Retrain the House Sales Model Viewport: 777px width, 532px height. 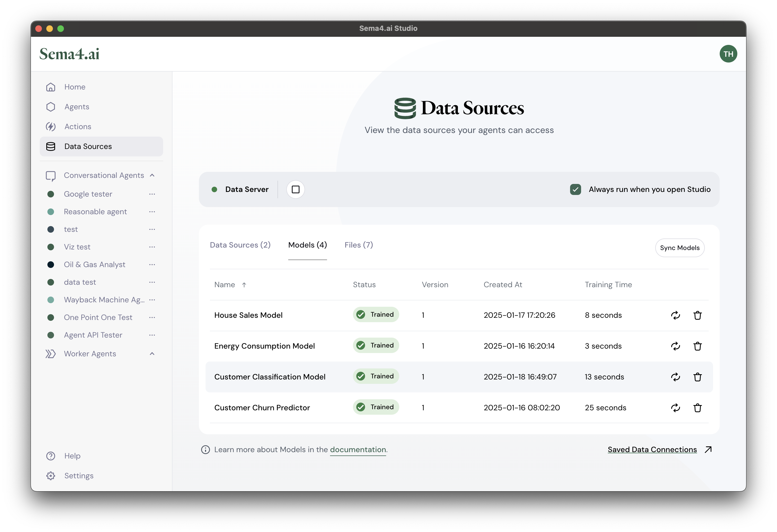point(675,315)
